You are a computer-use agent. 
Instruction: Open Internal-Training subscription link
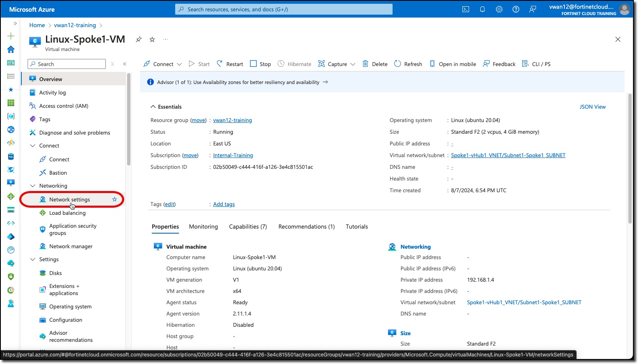pos(233,155)
